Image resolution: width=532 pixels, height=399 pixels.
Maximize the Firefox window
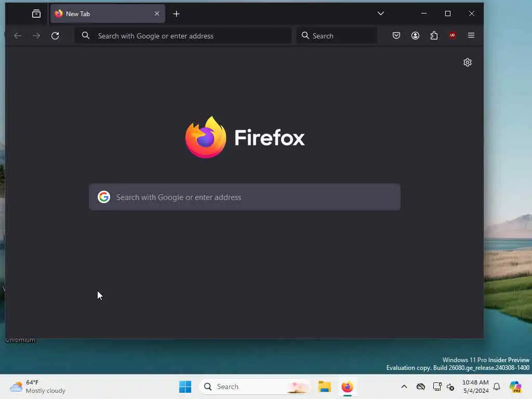448,14
